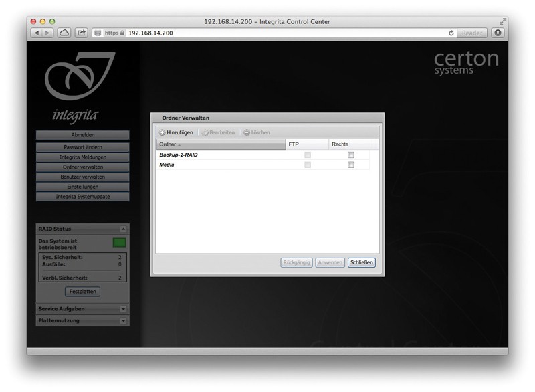
Task: Reload the page with the refresh icon
Action: pyautogui.click(x=451, y=33)
